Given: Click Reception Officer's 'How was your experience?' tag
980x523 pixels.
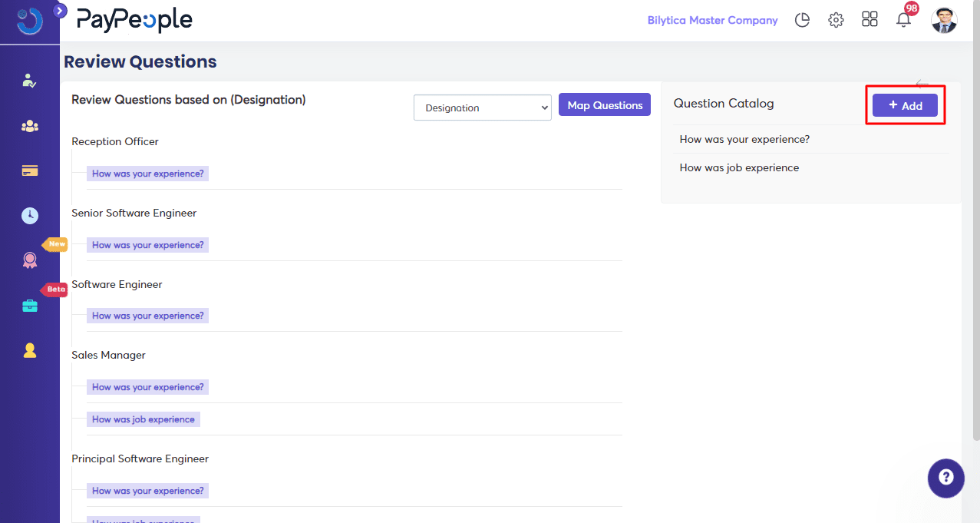Looking at the screenshot, I should coord(147,174).
